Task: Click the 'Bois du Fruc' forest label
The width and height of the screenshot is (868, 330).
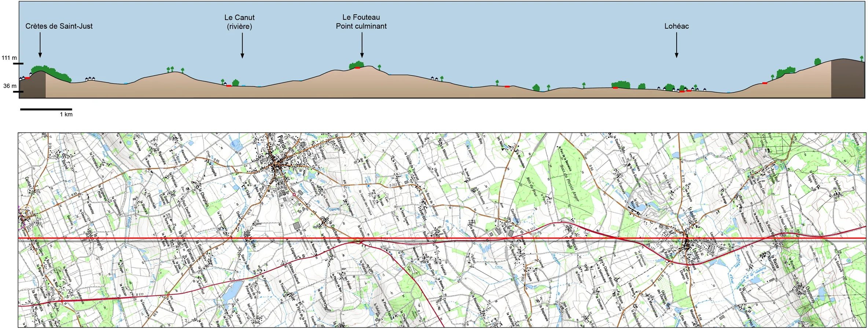Action: coord(533,187)
